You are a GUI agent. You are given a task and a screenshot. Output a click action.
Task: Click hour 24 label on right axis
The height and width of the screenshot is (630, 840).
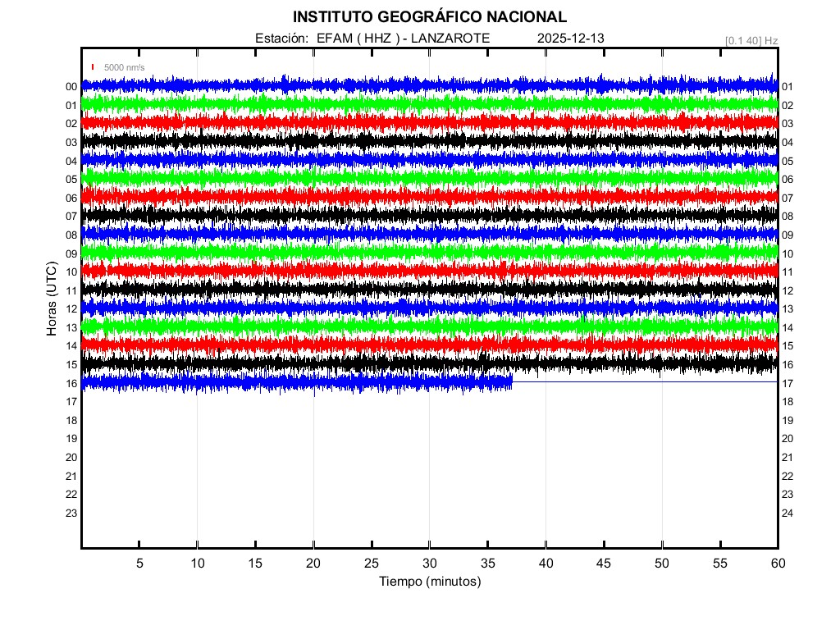click(787, 514)
